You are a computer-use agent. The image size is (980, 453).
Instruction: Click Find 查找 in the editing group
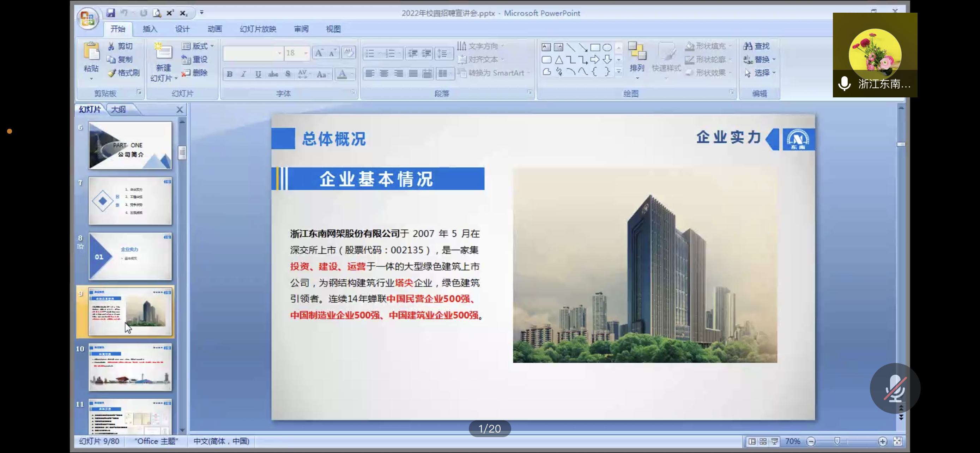(756, 46)
